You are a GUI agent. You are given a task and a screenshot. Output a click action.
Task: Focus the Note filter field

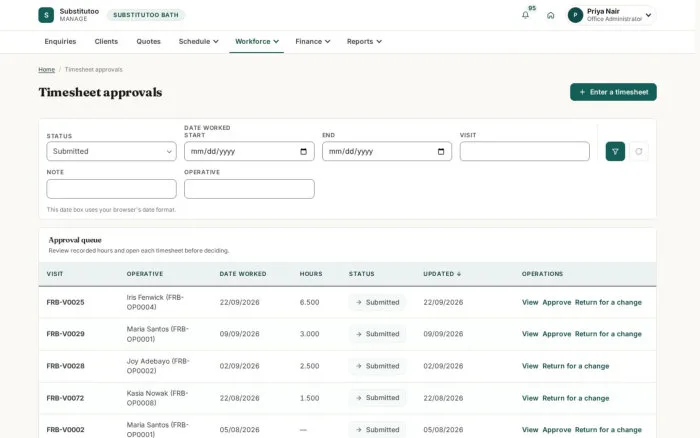111,189
